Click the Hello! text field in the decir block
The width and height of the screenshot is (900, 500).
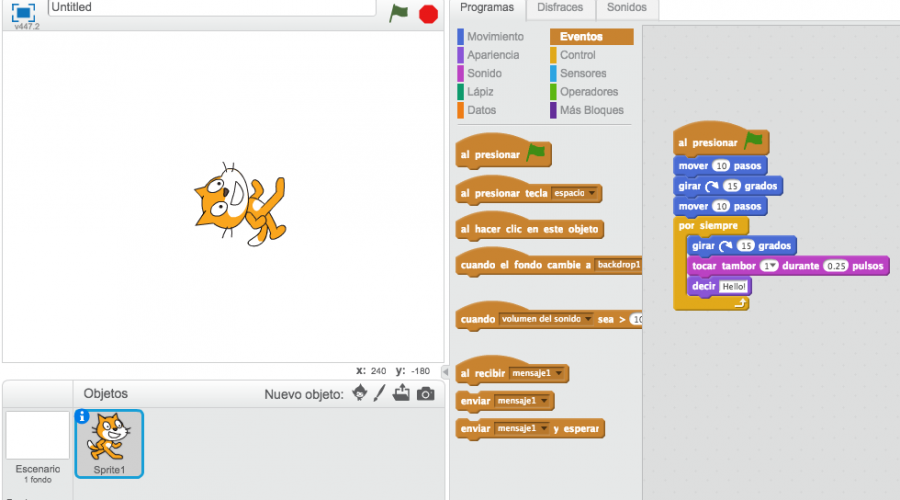coord(733,286)
